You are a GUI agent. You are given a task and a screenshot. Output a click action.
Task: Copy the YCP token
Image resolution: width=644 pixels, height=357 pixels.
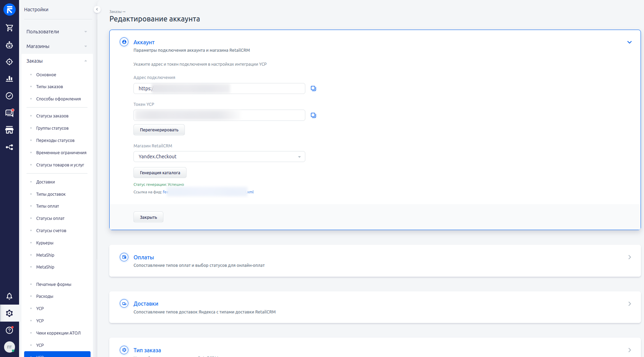(x=313, y=115)
